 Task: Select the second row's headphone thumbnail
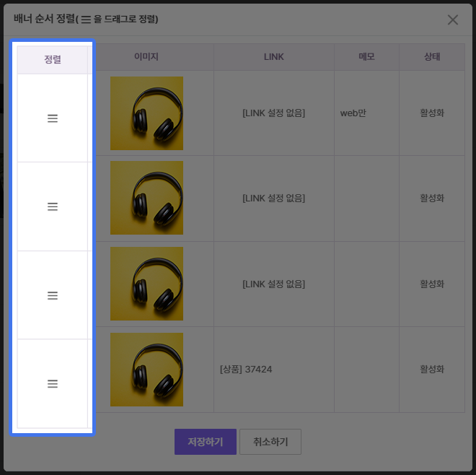pyautogui.click(x=146, y=198)
